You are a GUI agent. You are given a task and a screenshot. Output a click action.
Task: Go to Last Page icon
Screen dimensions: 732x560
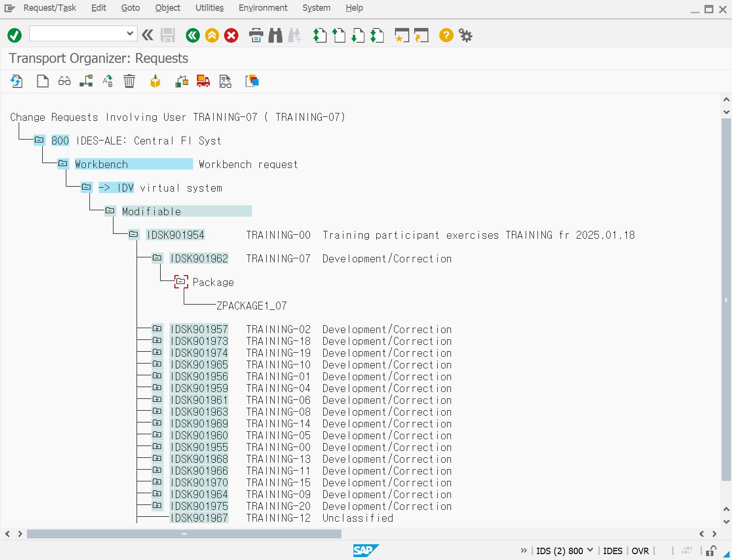[x=377, y=35]
